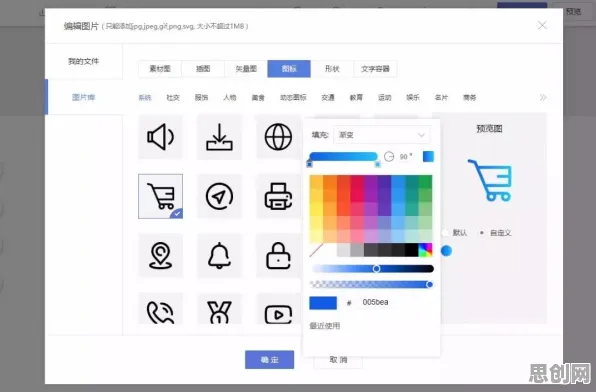The image size is (596, 392).
Task: Pick the printer icon
Action: (x=278, y=196)
